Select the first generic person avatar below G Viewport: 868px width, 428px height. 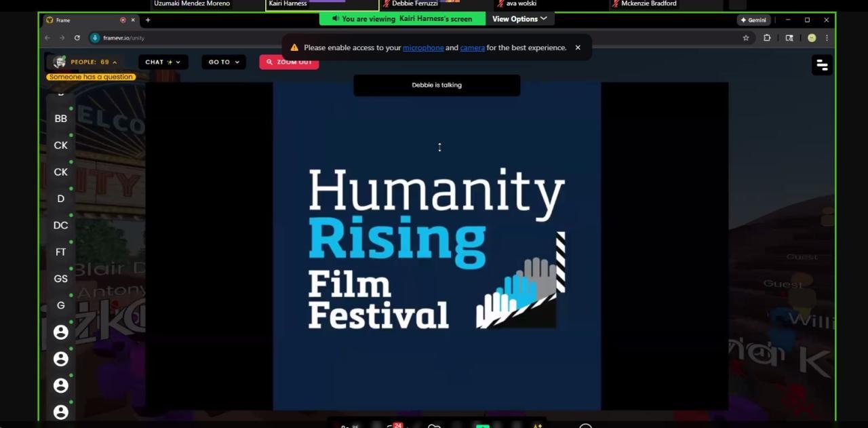(61, 332)
